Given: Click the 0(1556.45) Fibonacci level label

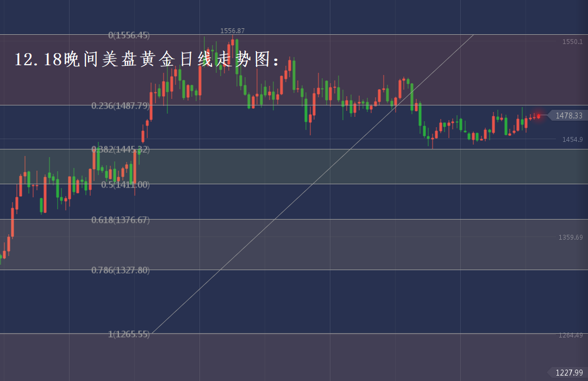Looking at the screenshot, I should pyautogui.click(x=129, y=35).
